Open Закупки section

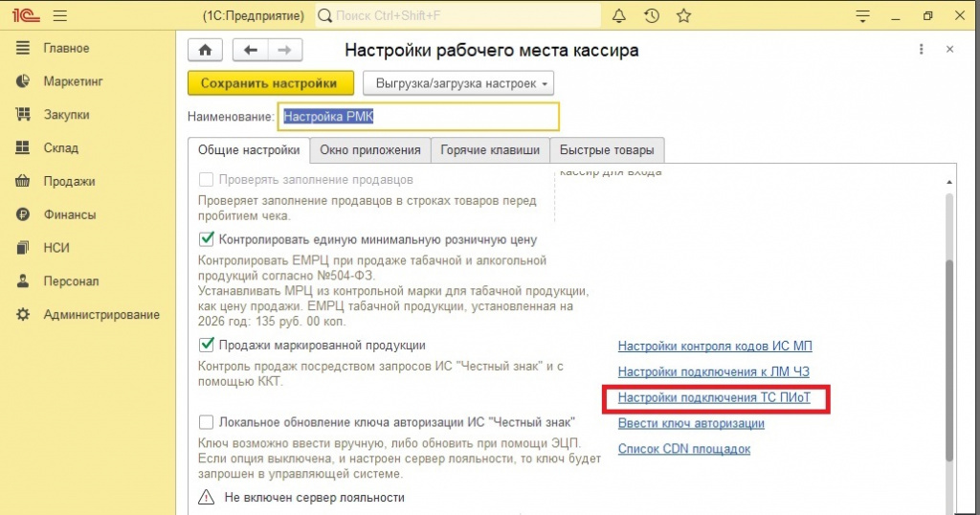point(66,114)
